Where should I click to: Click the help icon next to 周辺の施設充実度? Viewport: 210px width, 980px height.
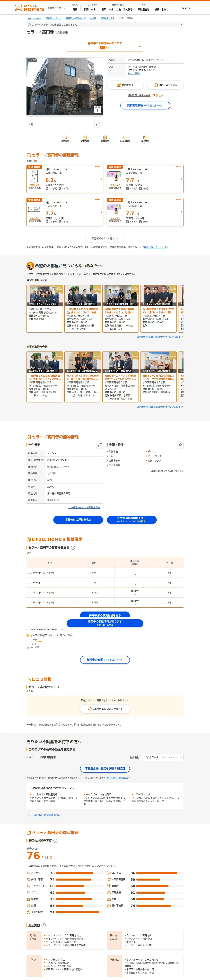click(x=55, y=841)
